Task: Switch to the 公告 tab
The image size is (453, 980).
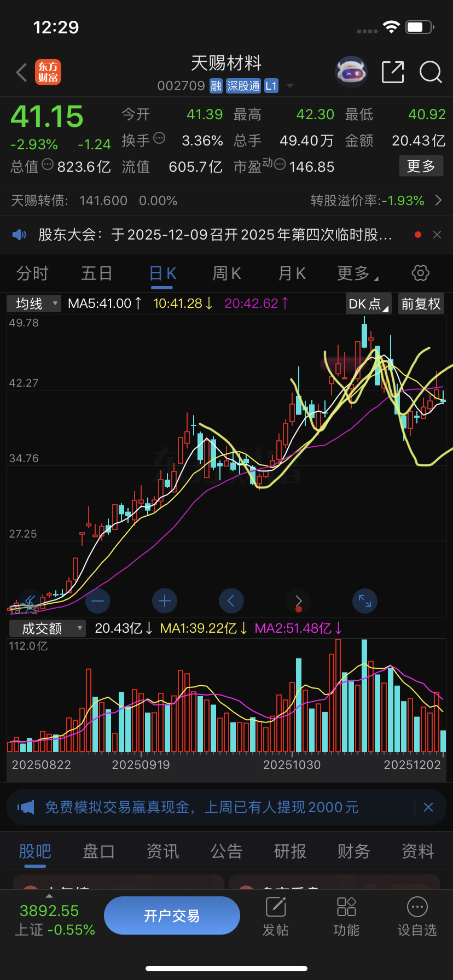Action: point(226,851)
